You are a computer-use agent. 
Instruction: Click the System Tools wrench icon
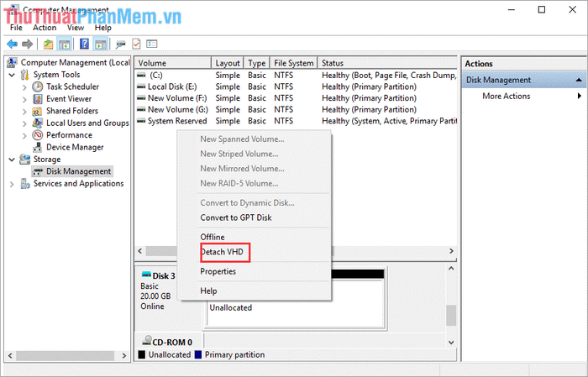point(24,75)
